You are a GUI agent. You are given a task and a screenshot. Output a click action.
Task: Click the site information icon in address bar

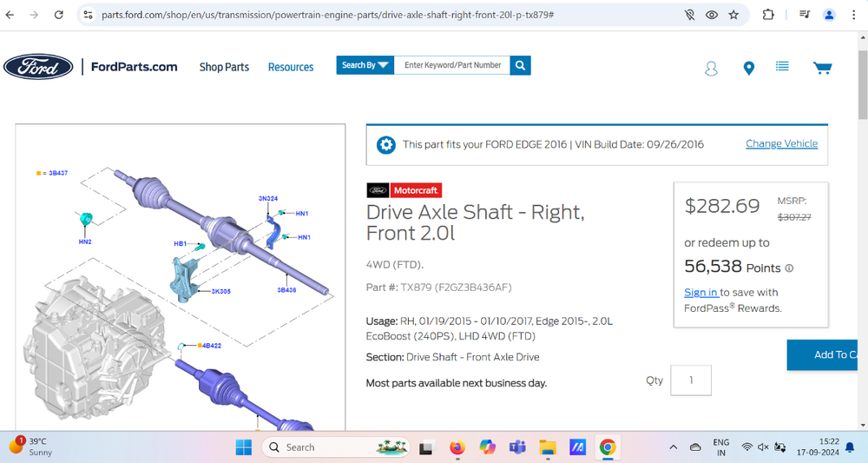click(88, 15)
